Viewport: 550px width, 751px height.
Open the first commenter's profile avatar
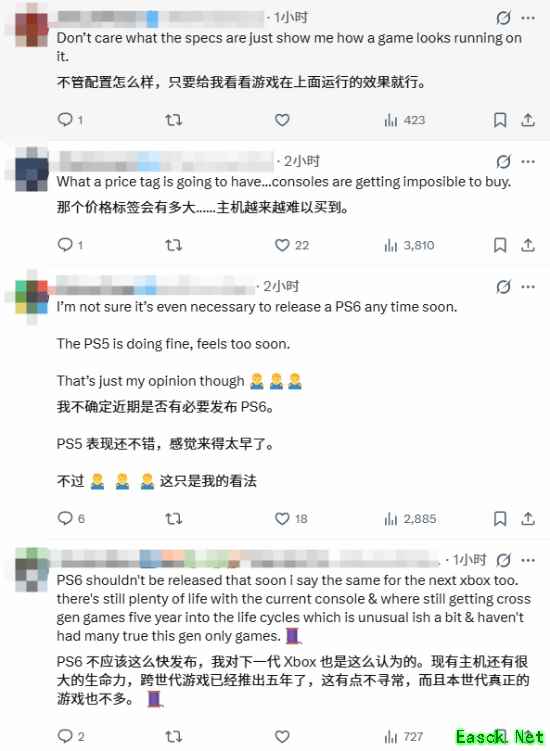pos(32,27)
